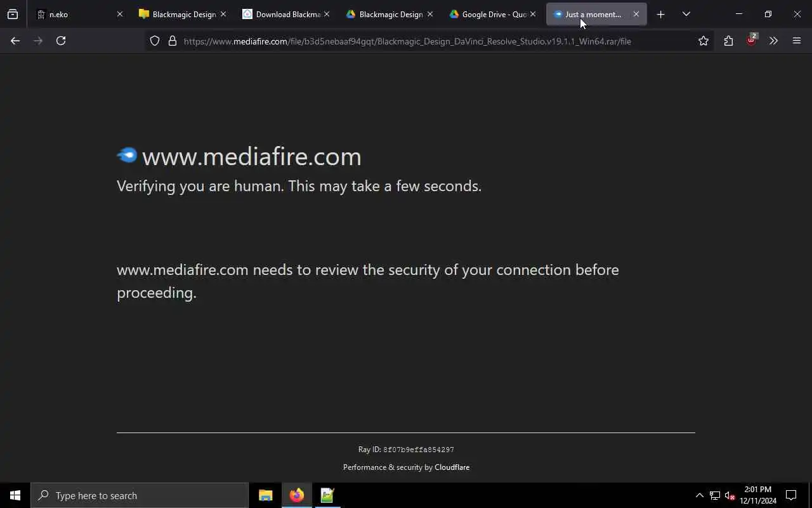This screenshot has height=508, width=812.
Task: Switch to the Download Blackmagic tab
Action: [286, 14]
